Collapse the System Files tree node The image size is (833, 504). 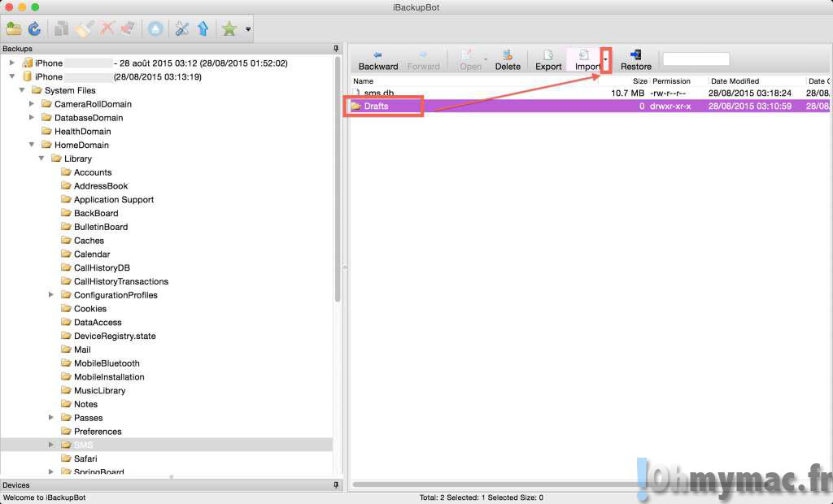(x=22, y=90)
